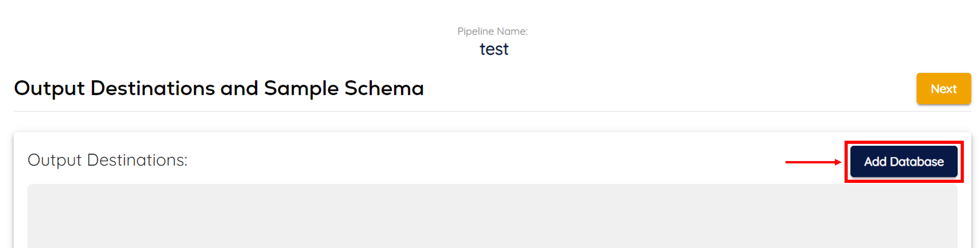980x248 pixels.
Task: Click the red arrow pointing to Add Database
Action: (813, 162)
